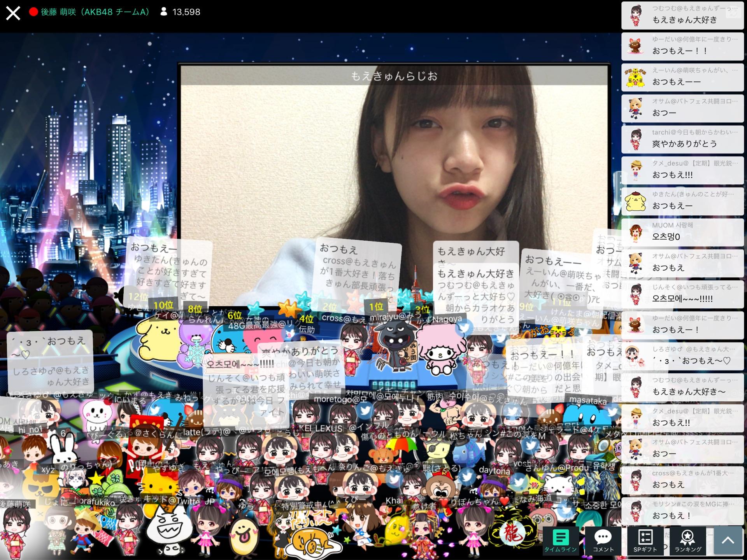
Task: Tap the tarchi kimono avatar icon in timeline
Action: [636, 139]
